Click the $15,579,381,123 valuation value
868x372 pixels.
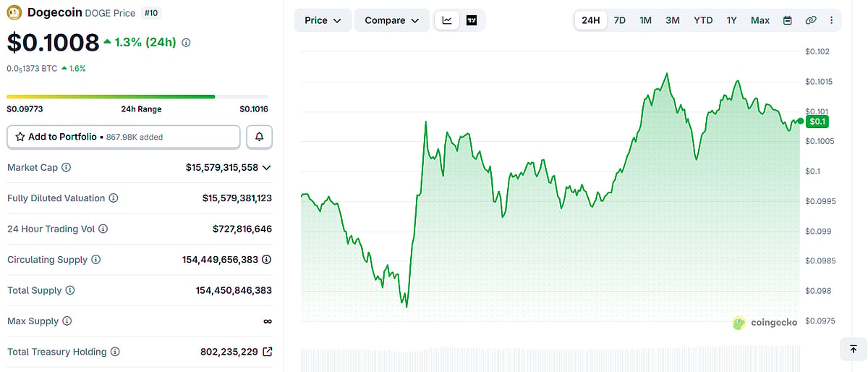(x=237, y=198)
